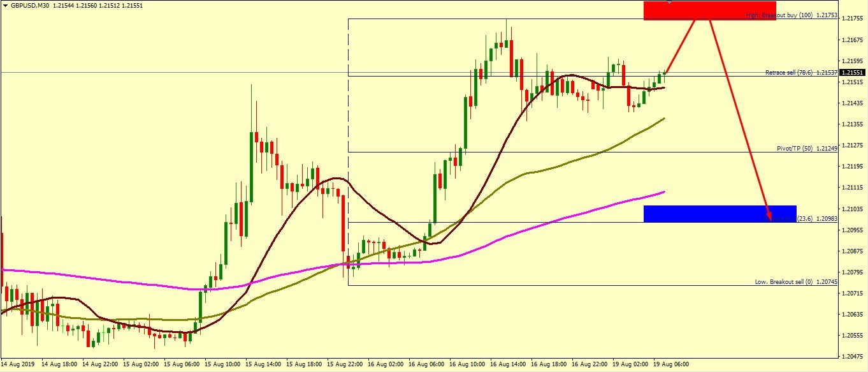Select the blue support zone rectangle
This screenshot has width=868, height=372.
(701, 213)
